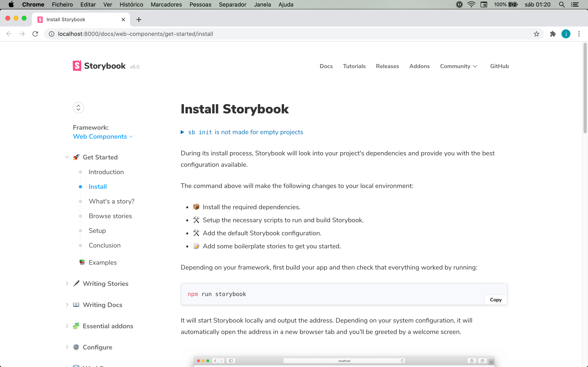This screenshot has width=588, height=367.
Task: Select the Essential addons puzzle icon
Action: coord(76,326)
